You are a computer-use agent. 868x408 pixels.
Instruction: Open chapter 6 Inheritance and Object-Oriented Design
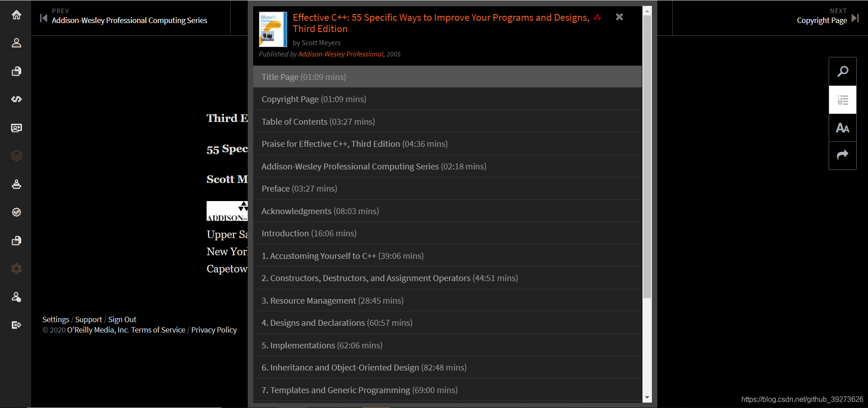447,367
